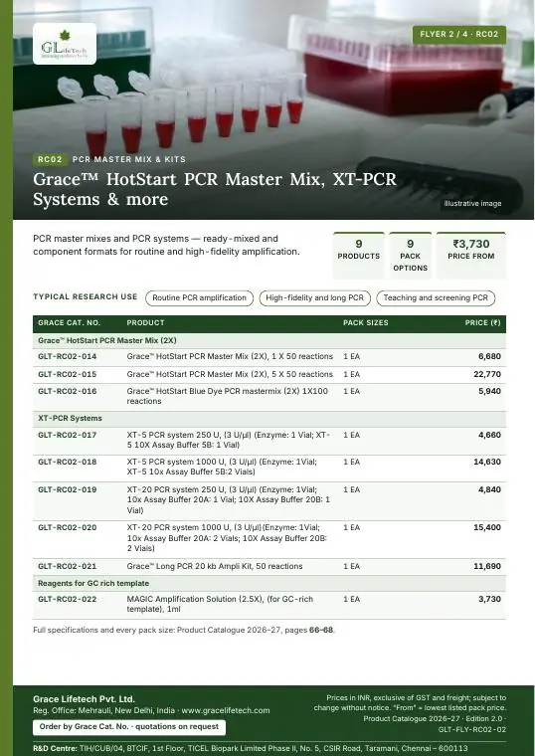
Task: Click the XT-PCR Systems group row
Action: click(269, 419)
